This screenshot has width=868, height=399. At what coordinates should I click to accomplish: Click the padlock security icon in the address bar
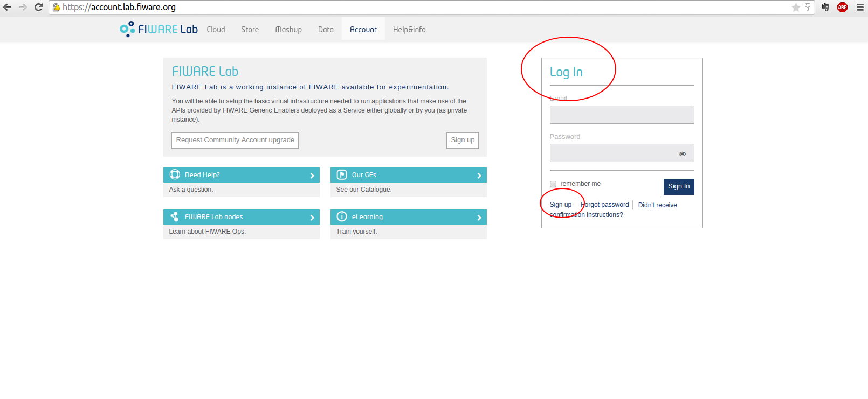[x=56, y=8]
